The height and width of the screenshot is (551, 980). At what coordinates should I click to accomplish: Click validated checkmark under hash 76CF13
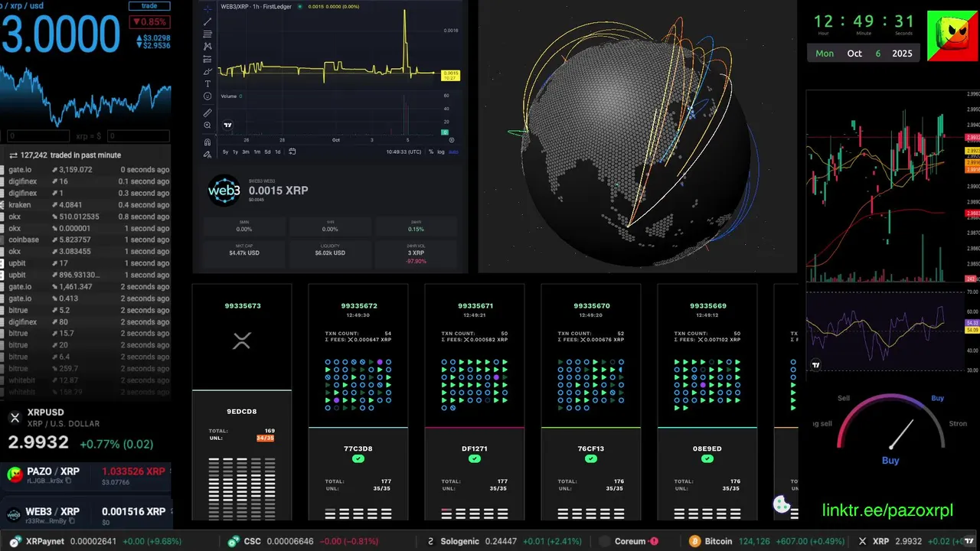[x=591, y=458]
